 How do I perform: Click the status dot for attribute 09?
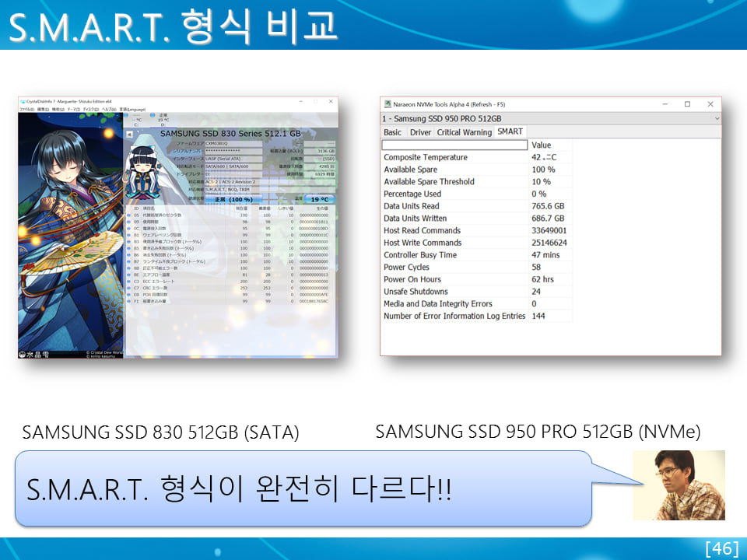point(128,222)
